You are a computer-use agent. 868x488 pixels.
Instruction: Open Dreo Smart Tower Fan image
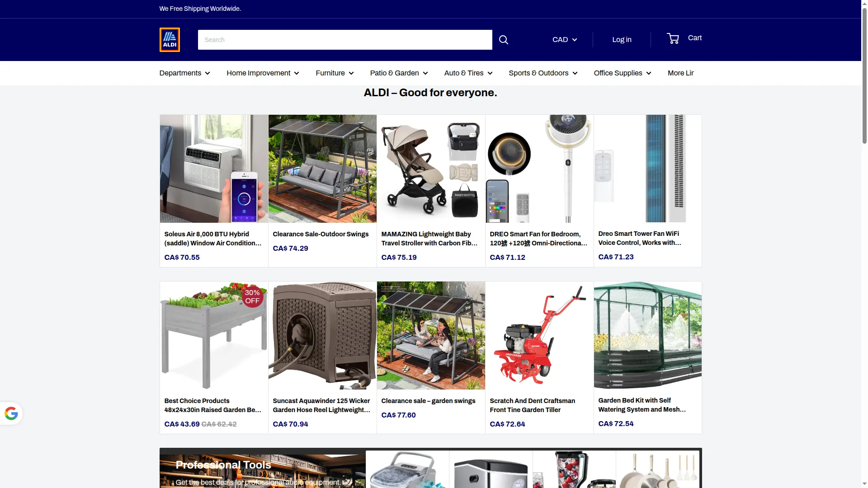pos(648,169)
